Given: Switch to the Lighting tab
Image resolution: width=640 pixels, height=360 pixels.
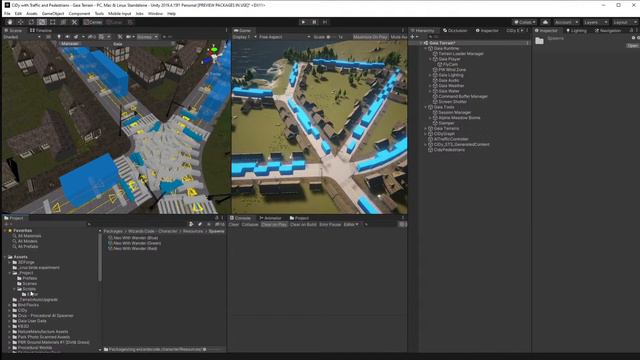Looking at the screenshot, I should [x=576, y=30].
